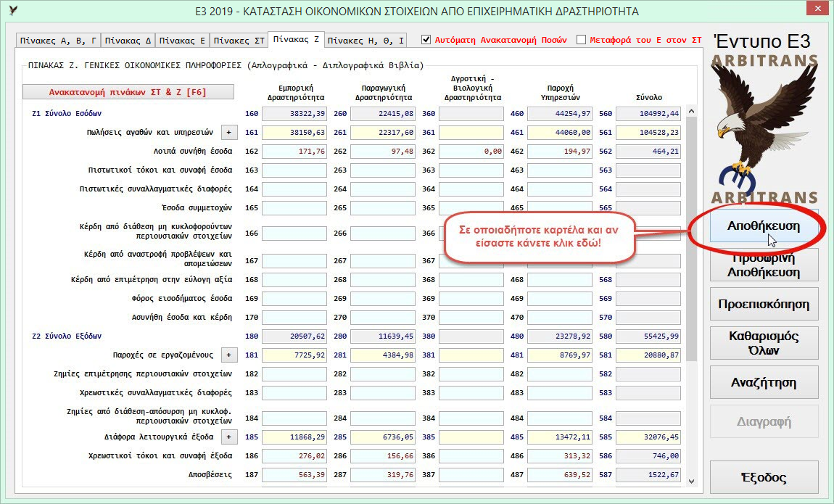Click field 185 containing 11868,29
834x504 pixels.
pos(294,437)
